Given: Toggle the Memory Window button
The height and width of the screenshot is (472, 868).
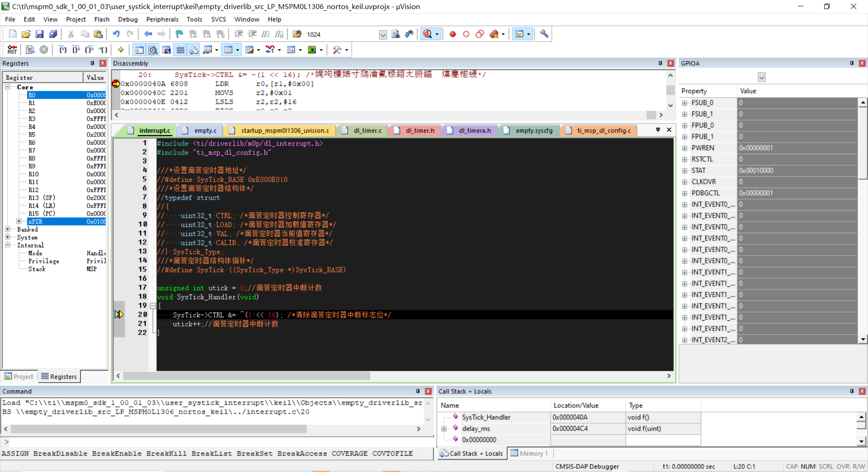Looking at the screenshot, I should tap(229, 50).
